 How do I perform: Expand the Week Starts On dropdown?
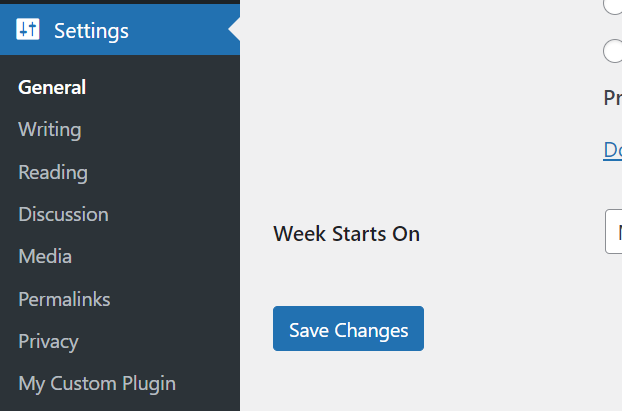pyautogui.click(x=614, y=233)
